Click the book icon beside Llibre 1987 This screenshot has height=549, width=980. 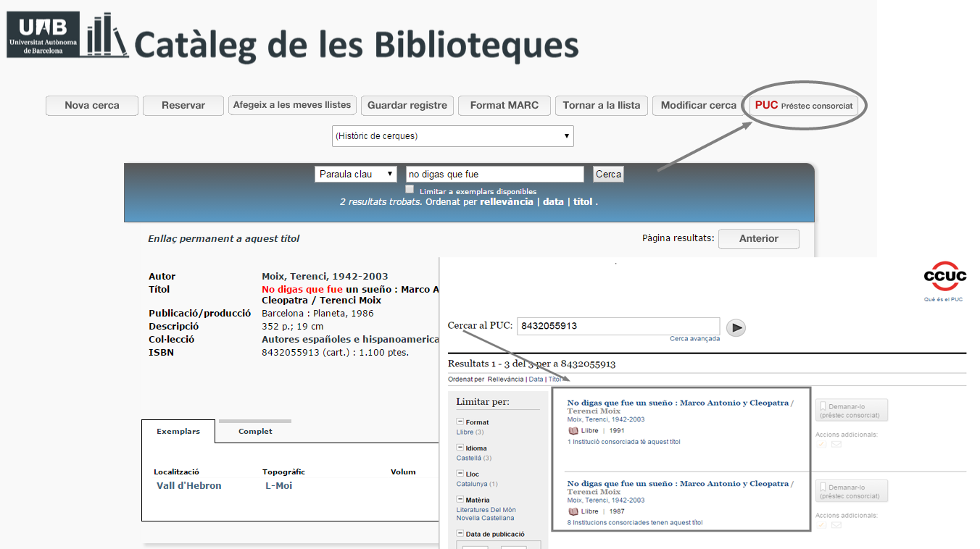(x=573, y=511)
